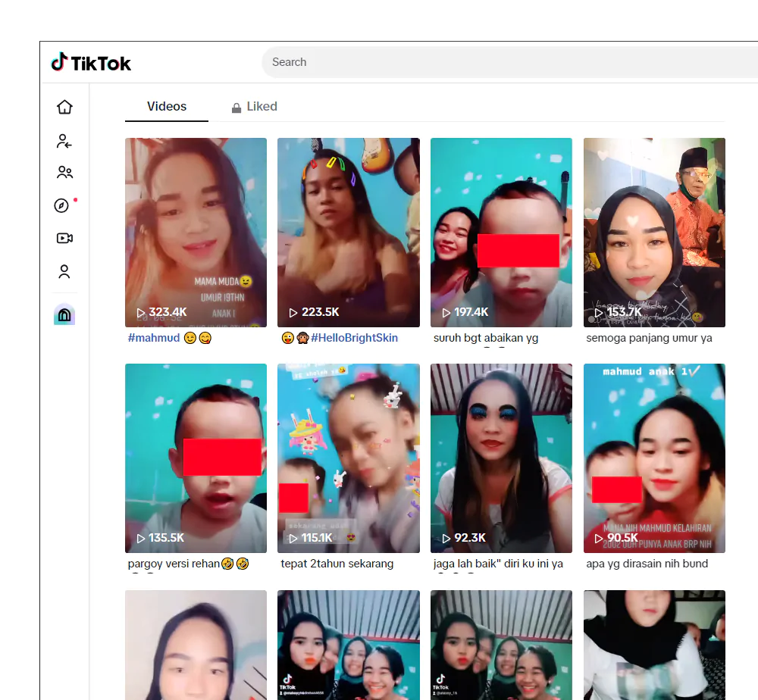Viewport: 758px width, 700px height.
Task: Switch to the Liked tab
Action: [x=254, y=107]
